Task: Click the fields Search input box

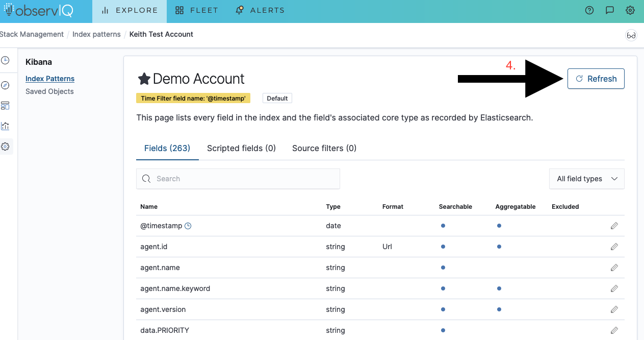Action: [x=238, y=179]
